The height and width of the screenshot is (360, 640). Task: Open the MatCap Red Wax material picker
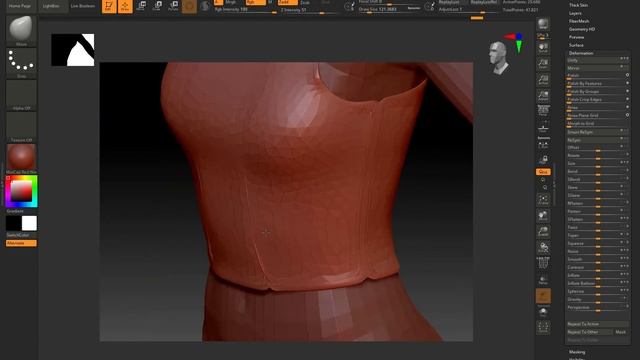coord(21,159)
